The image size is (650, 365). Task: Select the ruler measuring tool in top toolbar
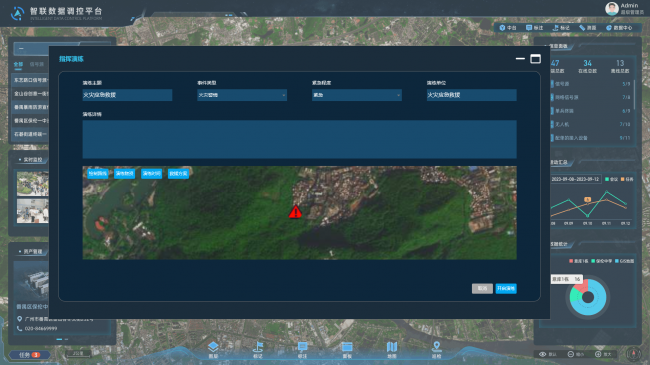pyautogui.click(x=582, y=28)
